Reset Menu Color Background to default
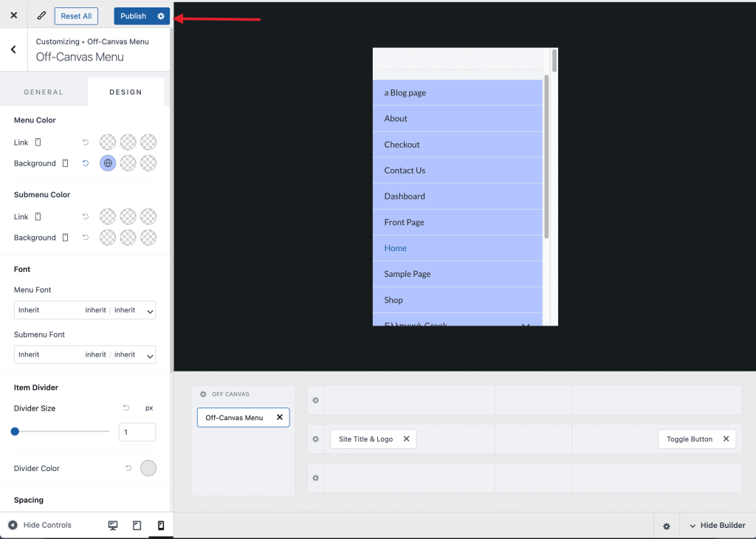 [85, 163]
